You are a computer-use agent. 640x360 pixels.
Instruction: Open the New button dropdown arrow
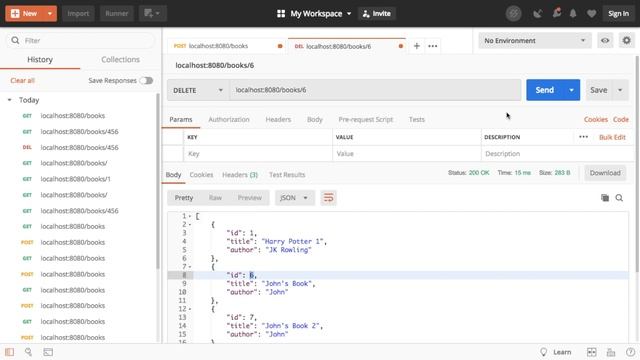click(50, 13)
